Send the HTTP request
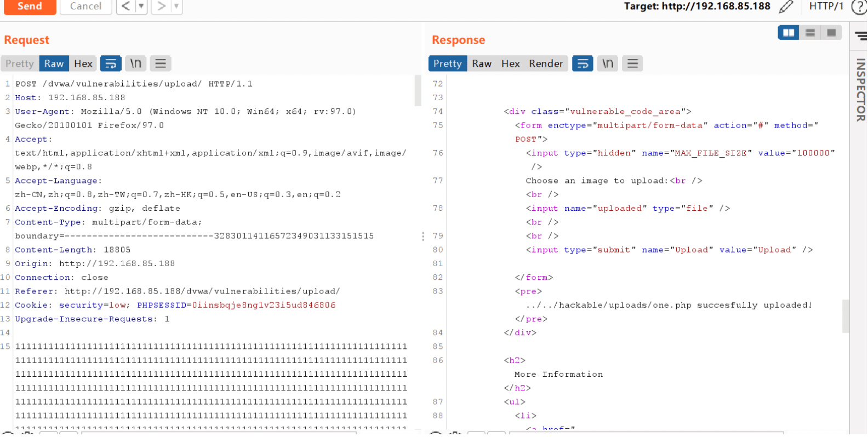 [30, 7]
